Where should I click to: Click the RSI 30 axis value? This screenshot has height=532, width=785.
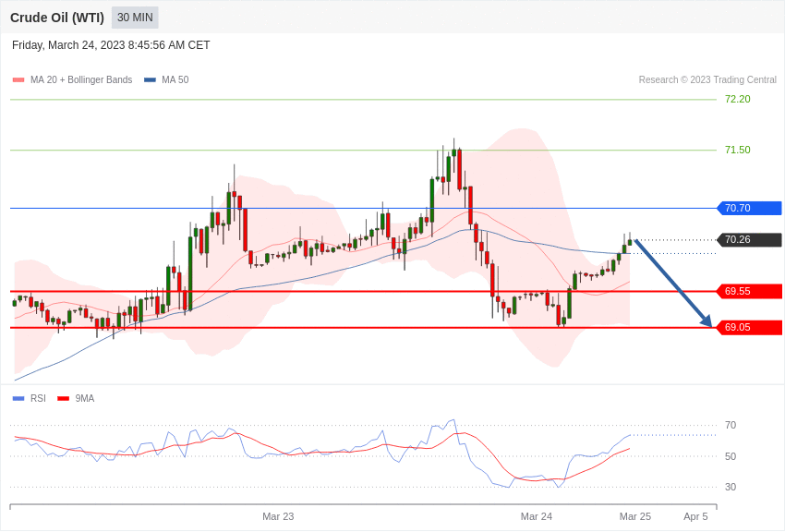click(x=731, y=487)
